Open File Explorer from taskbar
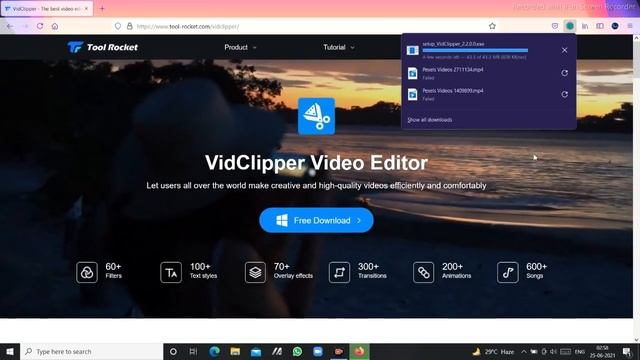Viewport: 640px width, 360px height. point(235,351)
